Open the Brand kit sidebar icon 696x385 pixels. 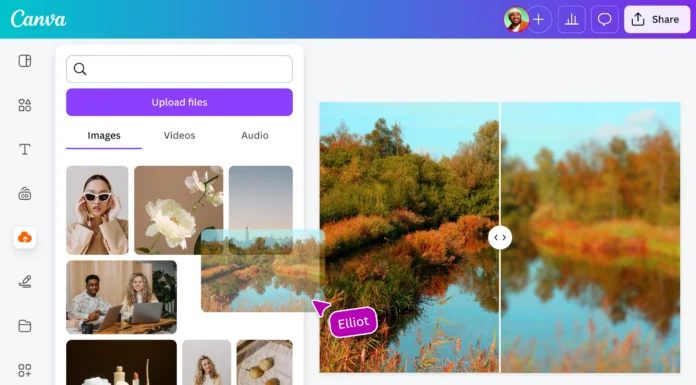[x=25, y=194]
